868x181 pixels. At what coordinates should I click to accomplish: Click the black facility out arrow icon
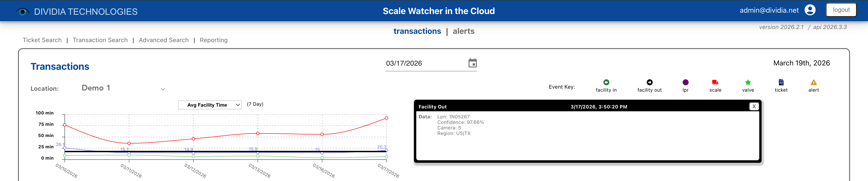point(649,82)
